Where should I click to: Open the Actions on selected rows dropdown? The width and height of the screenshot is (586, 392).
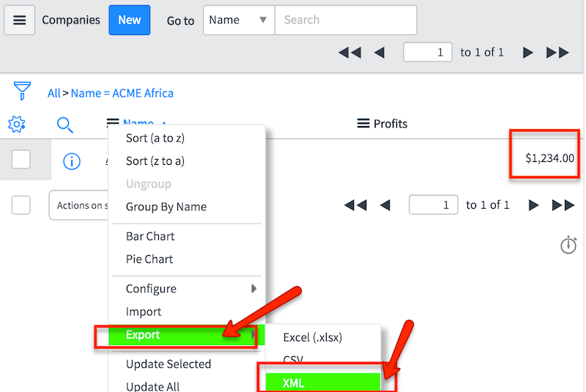pos(79,205)
